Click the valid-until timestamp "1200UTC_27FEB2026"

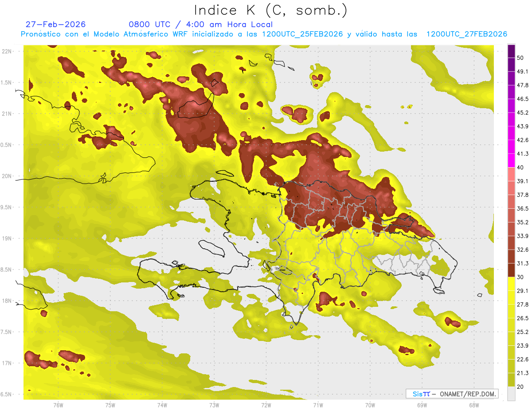pyautogui.click(x=467, y=34)
